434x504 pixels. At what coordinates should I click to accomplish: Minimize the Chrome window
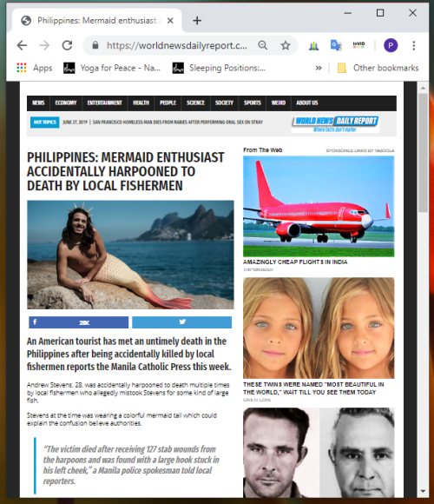[348, 13]
